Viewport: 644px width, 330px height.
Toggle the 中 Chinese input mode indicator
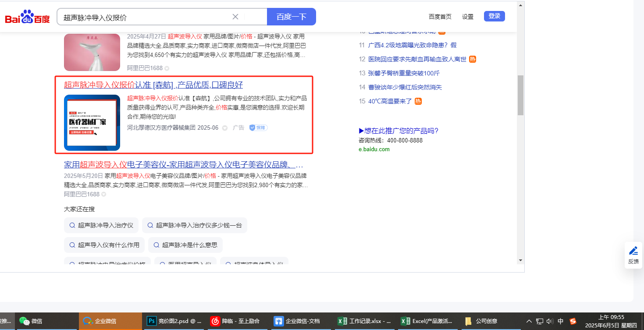[x=560, y=321]
